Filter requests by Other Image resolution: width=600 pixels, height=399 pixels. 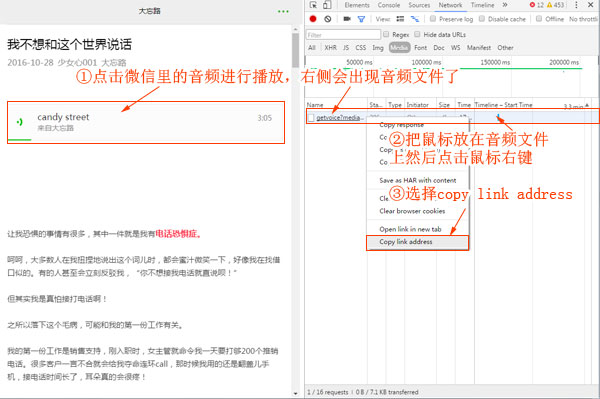(505, 48)
